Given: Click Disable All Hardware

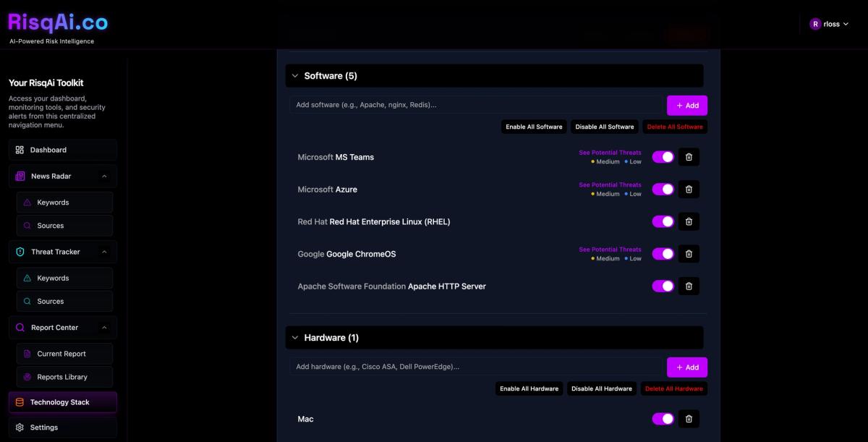Looking at the screenshot, I should coord(602,388).
